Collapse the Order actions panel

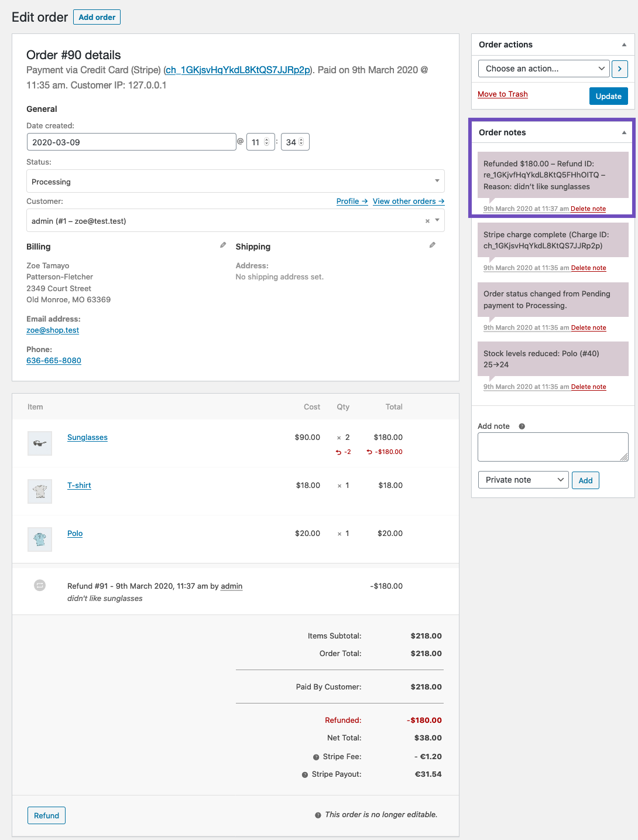tap(623, 44)
